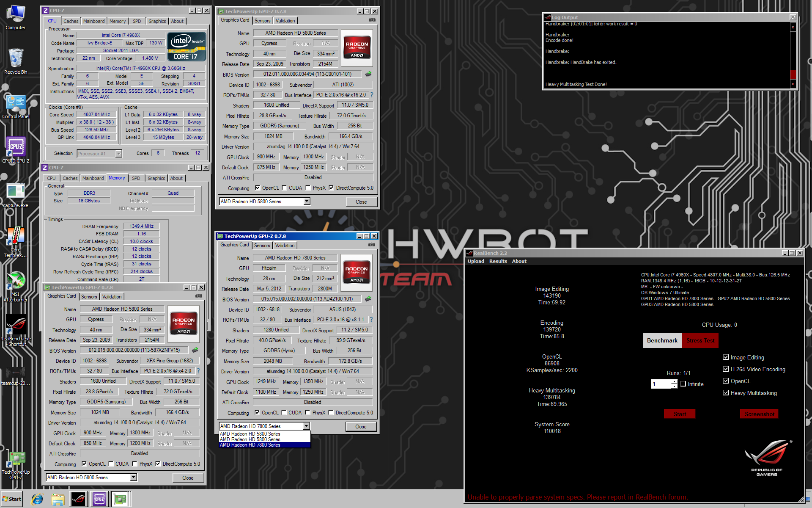Click the camera icon in HD 7800 GPU-Z window
This screenshot has height=508, width=812.
[371, 245]
